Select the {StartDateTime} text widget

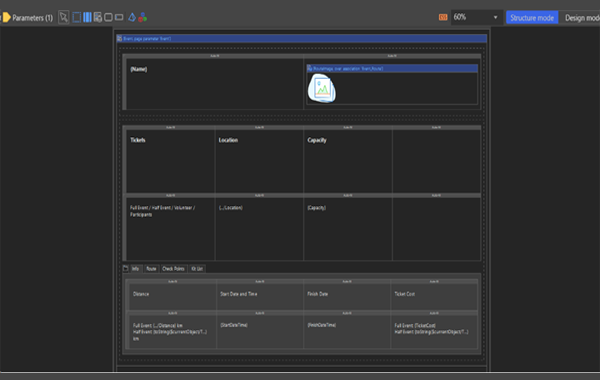click(234, 325)
